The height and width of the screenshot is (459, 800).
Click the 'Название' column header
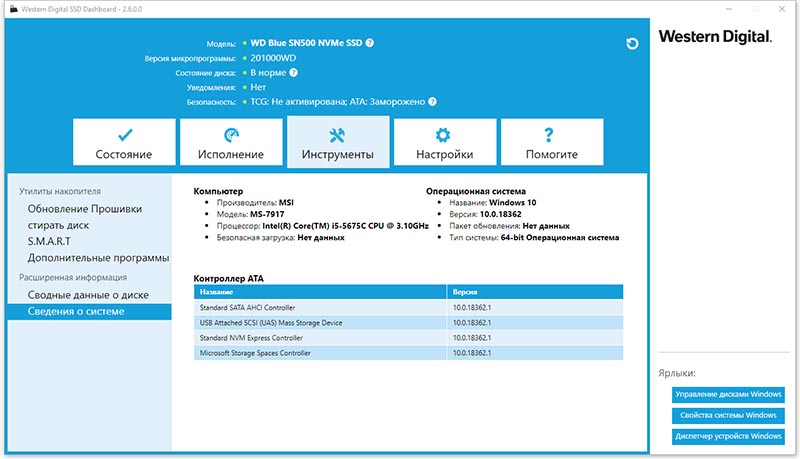[320, 292]
